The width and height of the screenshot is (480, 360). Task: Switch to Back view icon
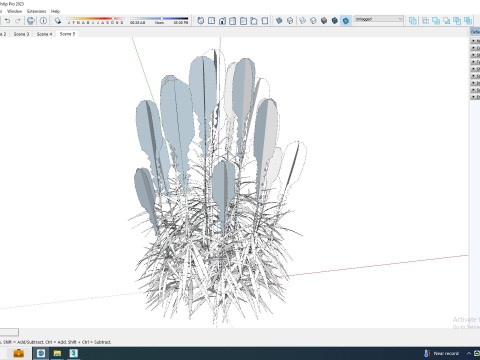(243, 21)
